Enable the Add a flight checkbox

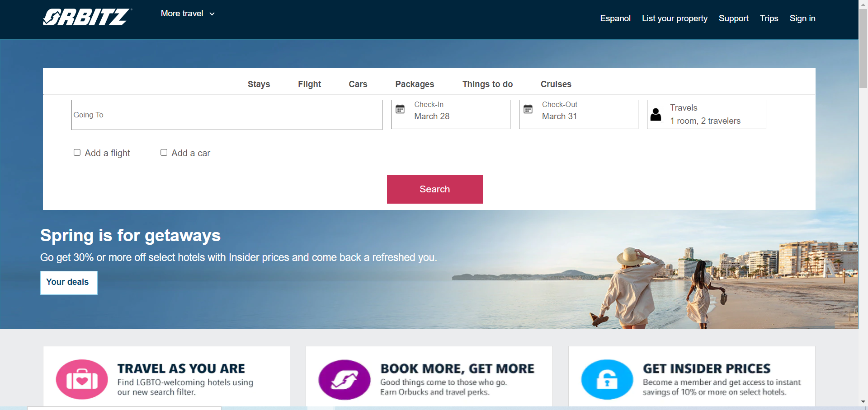tap(77, 153)
